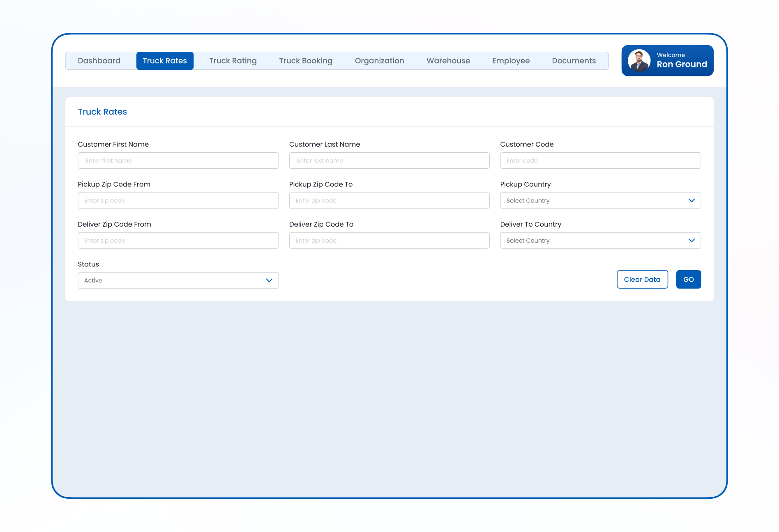The height and width of the screenshot is (532, 779).
Task: Expand the Deliver To Country chevron arrow
Action: pyautogui.click(x=691, y=240)
